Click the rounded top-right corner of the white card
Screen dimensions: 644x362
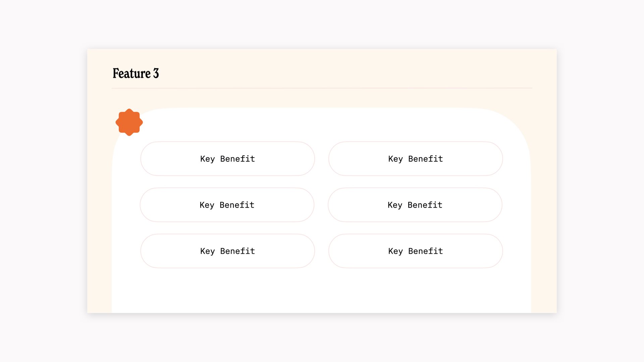tap(513, 124)
